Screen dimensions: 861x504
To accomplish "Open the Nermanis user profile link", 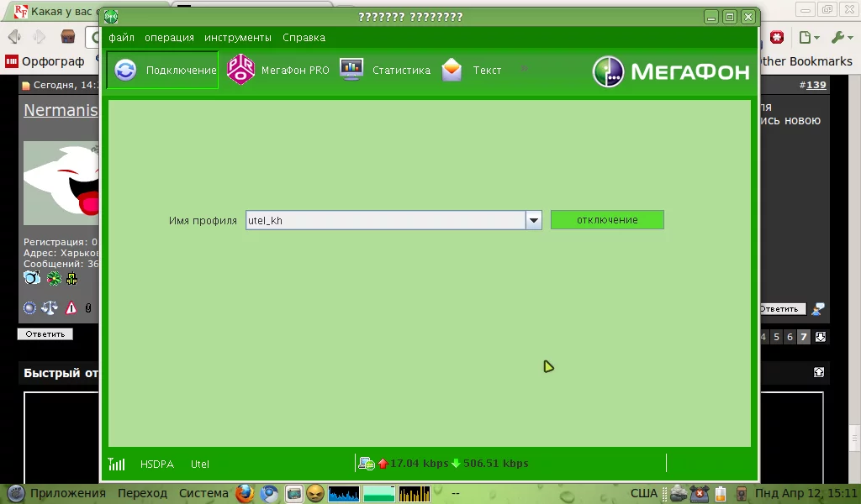I will 61,110.
